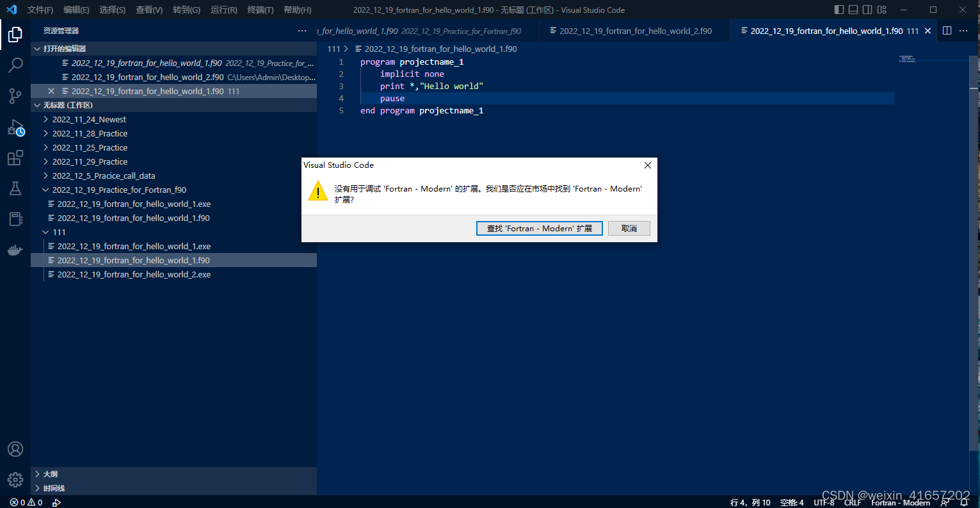Image resolution: width=980 pixels, height=508 pixels.
Task: Click the errors and warnings indicator
Action: [x=22, y=502]
